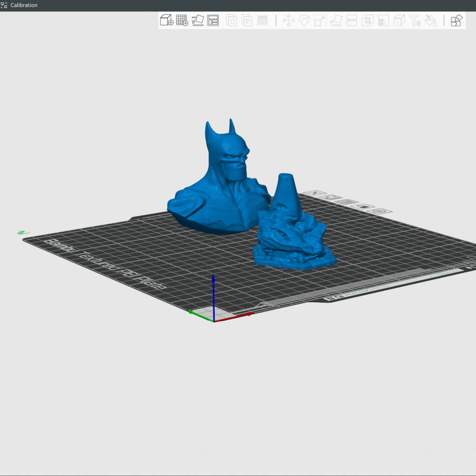Open the Seam Painting tool
Screen dimensions: 476x476
coord(399,20)
